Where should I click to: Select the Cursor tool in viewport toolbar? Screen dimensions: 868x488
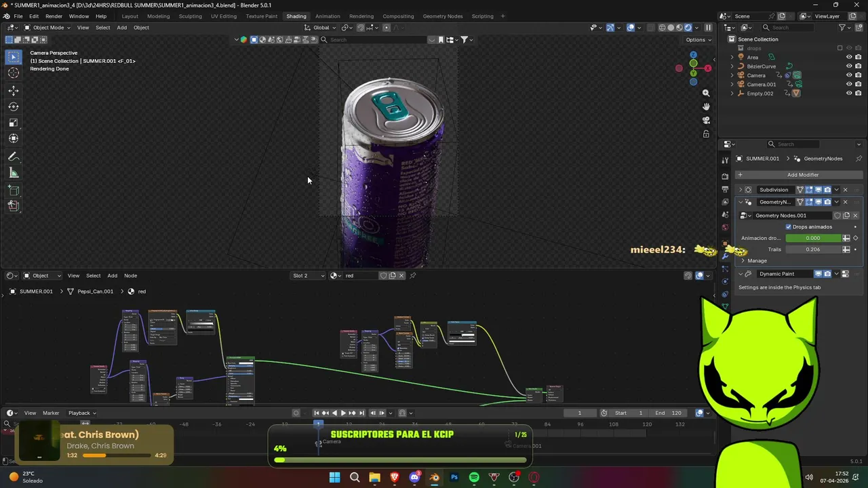(14, 73)
